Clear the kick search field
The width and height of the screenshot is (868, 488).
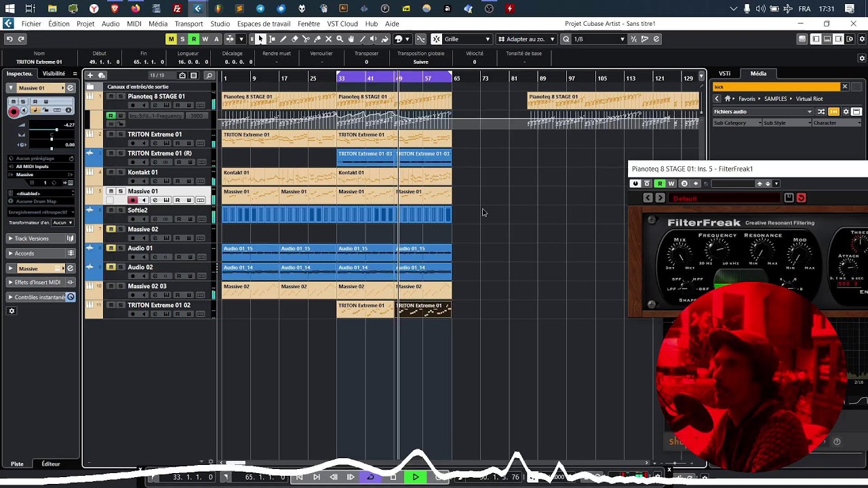[x=845, y=87]
